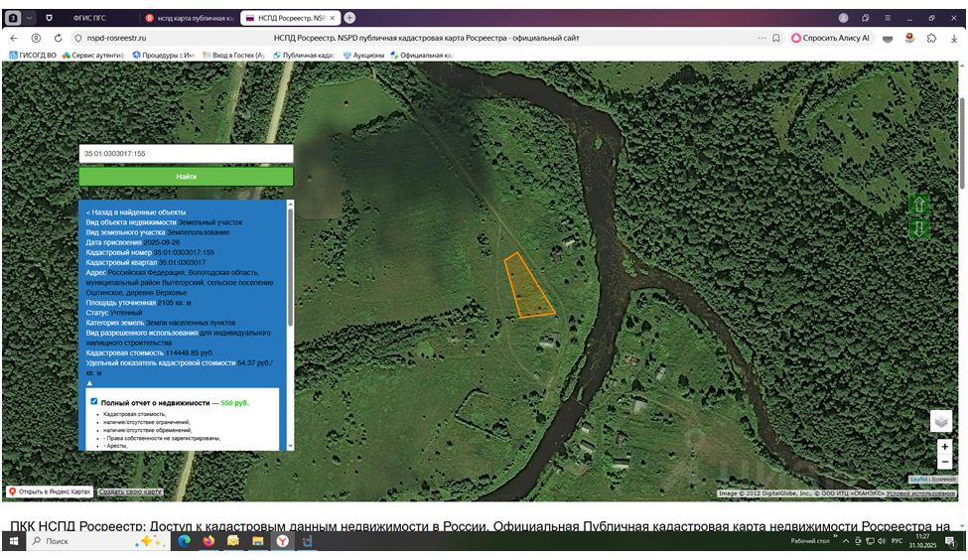Click the language indicator РУС in tray
Image resolution: width=968 pixels, height=560 pixels.
point(897,541)
